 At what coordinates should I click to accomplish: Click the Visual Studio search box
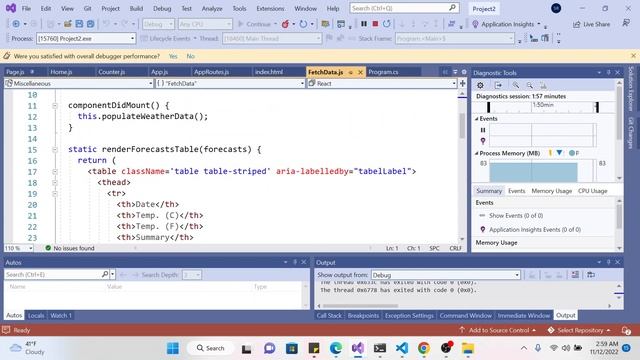coord(404,8)
